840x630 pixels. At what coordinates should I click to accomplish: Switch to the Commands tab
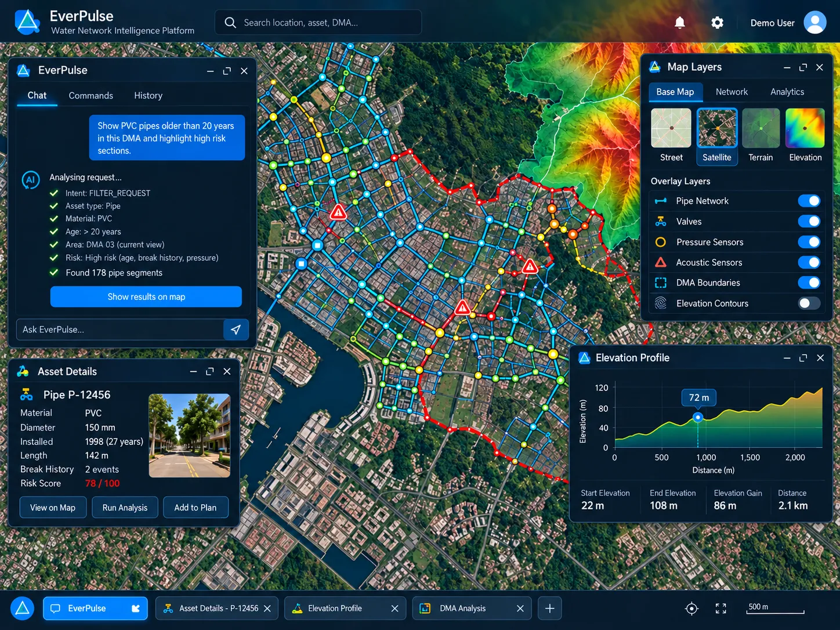pos(90,96)
